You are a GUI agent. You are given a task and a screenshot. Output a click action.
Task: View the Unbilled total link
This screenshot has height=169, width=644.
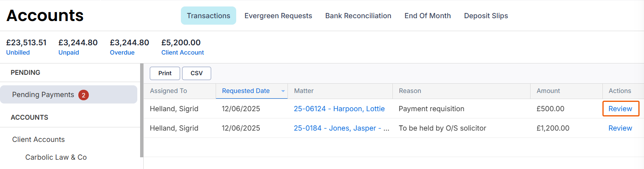(18, 53)
